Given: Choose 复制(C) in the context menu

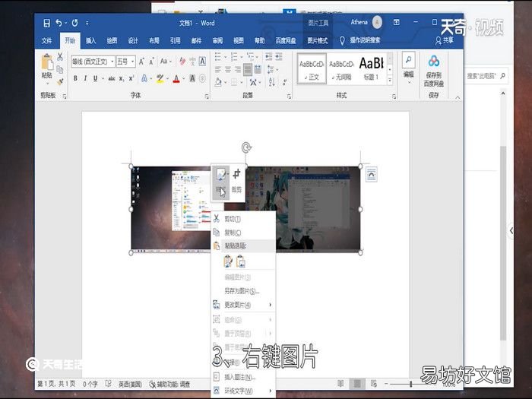Looking at the screenshot, I should coord(243,233).
